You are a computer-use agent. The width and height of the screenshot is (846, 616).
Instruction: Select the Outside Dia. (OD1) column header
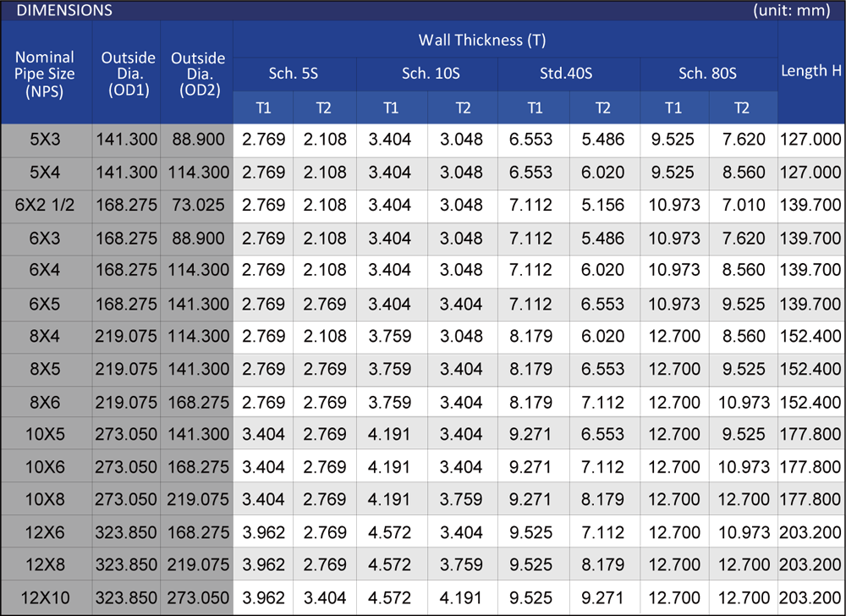coord(129,74)
